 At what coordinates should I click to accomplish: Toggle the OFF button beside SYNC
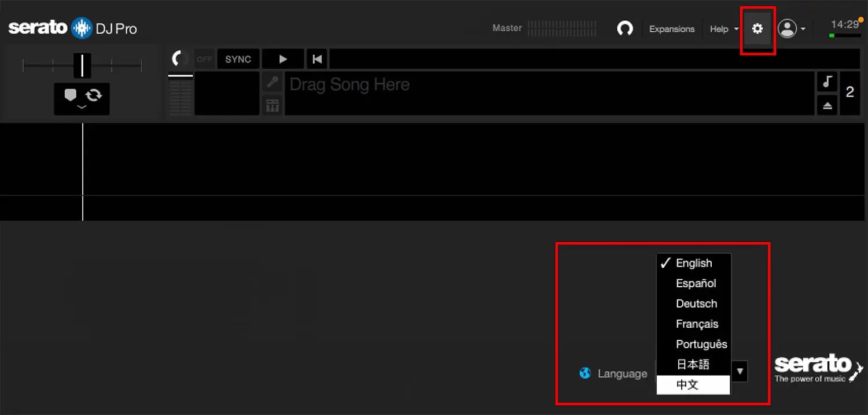204,58
